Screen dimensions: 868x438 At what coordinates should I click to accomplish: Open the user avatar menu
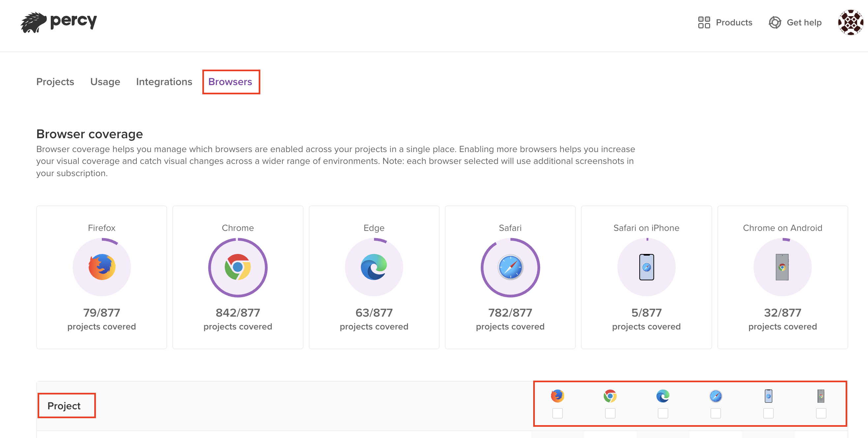850,22
